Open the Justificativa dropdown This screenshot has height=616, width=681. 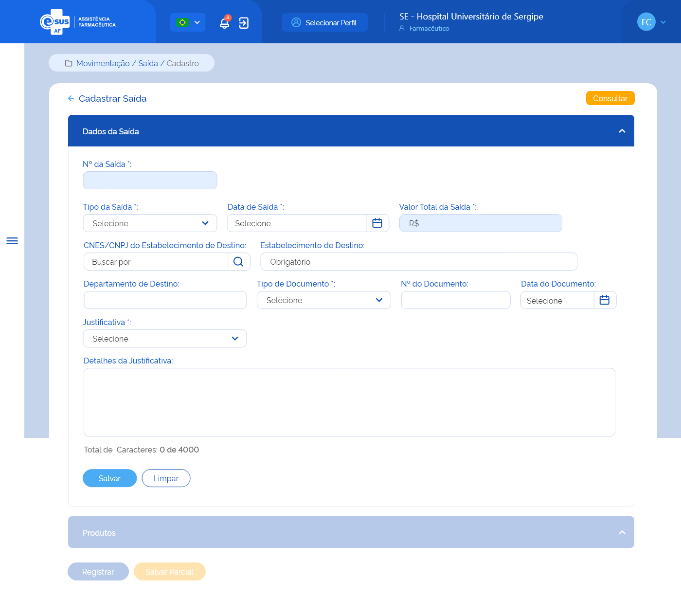tap(165, 339)
